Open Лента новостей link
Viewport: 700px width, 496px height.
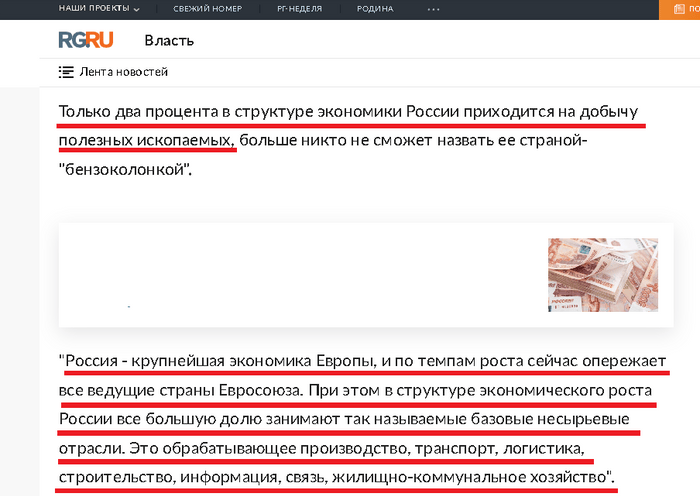(x=123, y=72)
